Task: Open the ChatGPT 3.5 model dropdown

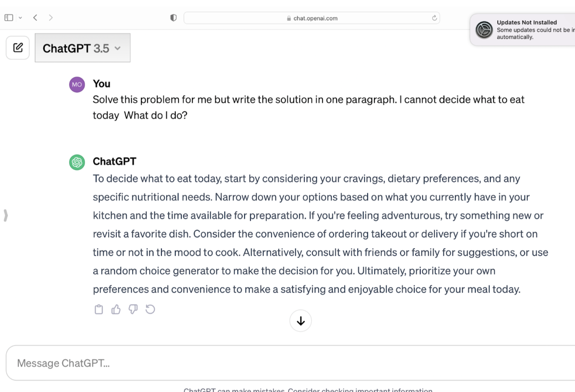Action: coord(82,48)
